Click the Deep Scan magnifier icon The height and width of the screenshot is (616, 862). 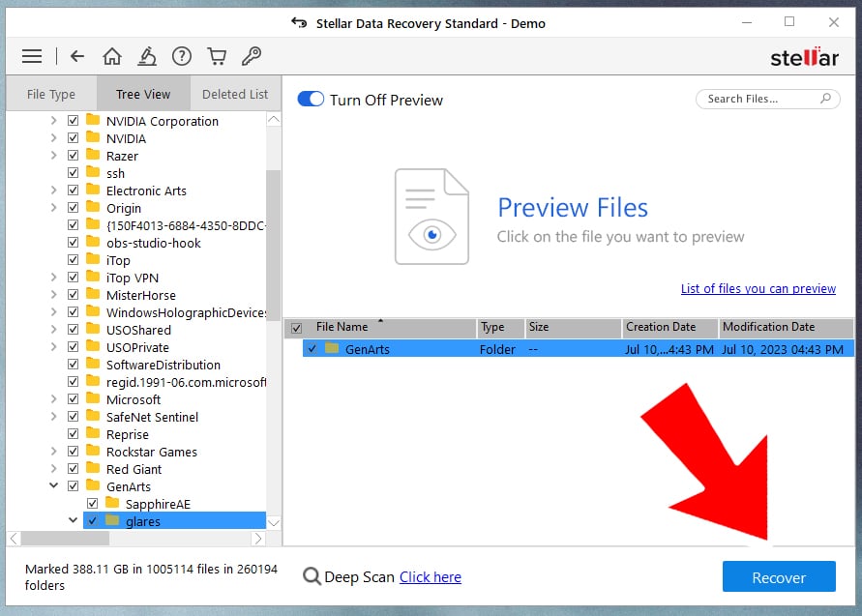pos(312,576)
